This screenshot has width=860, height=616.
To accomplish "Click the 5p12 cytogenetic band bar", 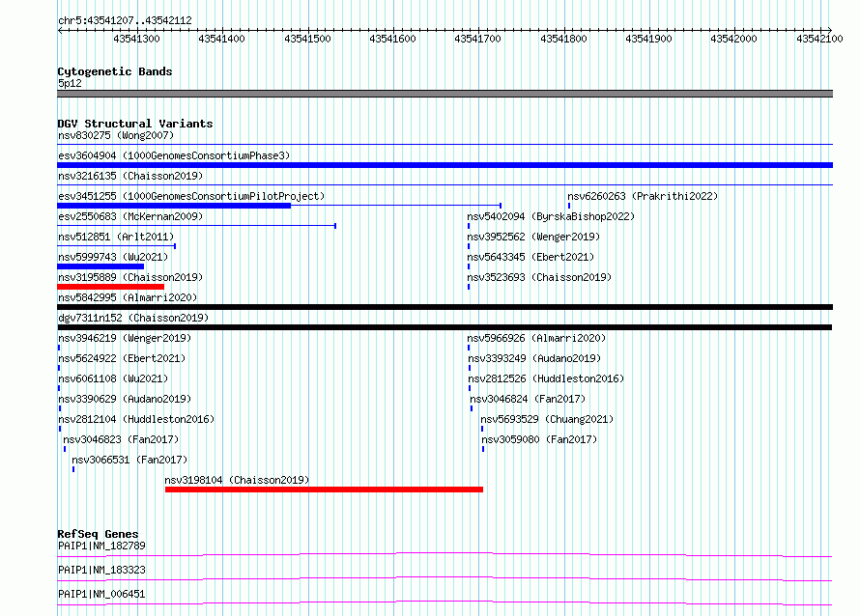I will [444, 94].
